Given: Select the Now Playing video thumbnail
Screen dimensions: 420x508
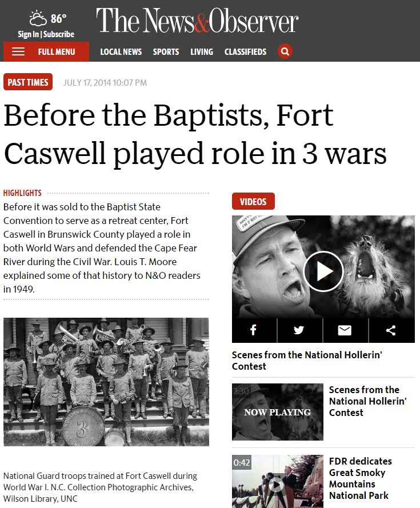Looking at the screenshot, I should click(x=277, y=412).
